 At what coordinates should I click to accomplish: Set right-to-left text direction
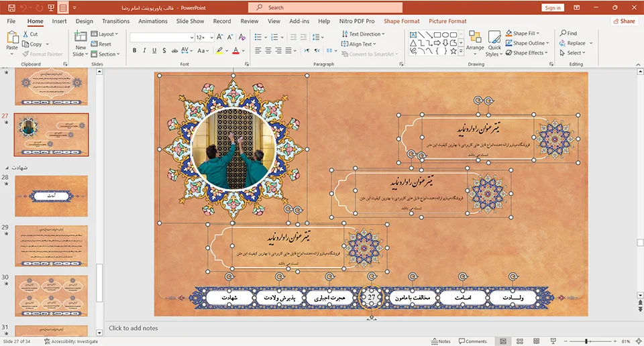tap(317, 50)
